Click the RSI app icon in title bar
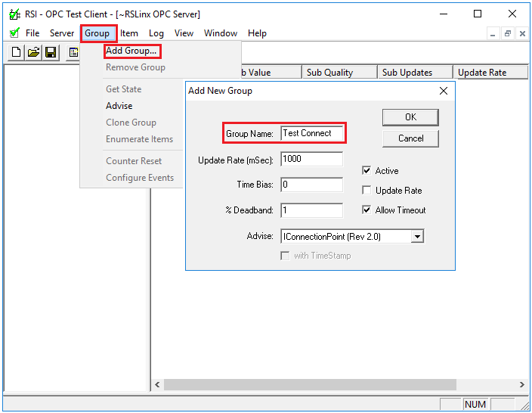Viewport: 532px width, 413px height. coord(14,14)
